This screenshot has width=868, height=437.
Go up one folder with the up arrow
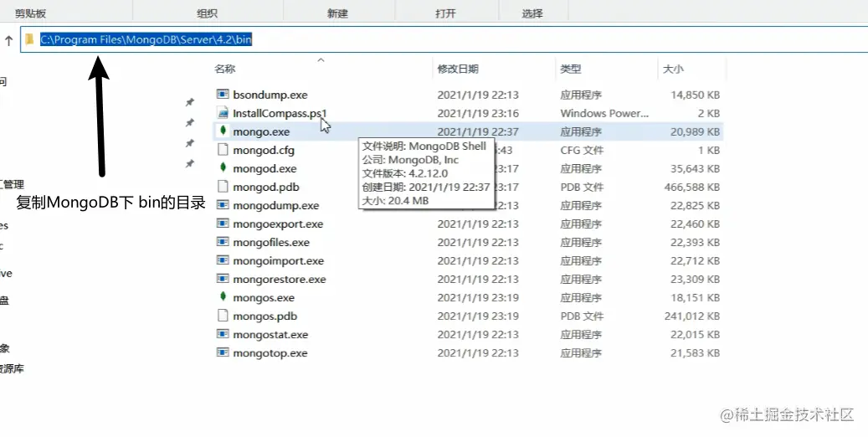[x=8, y=40]
